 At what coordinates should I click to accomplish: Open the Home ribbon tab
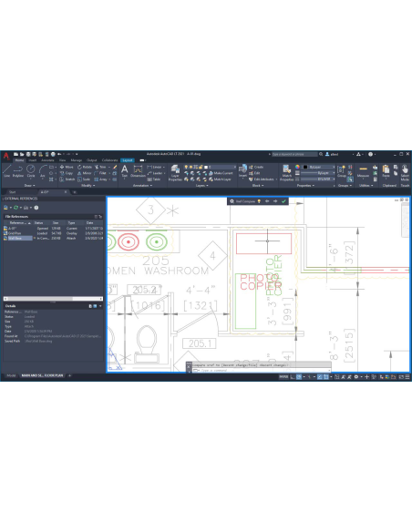pyautogui.click(x=20, y=160)
